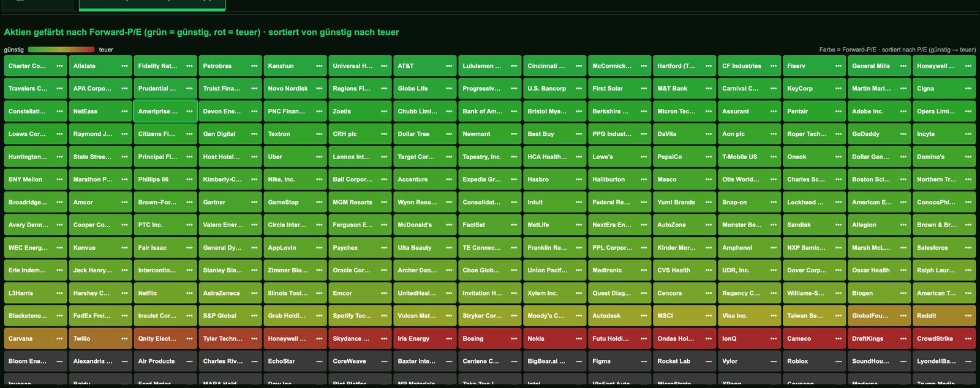This screenshot has width=980, height=388.
Task: Open the Dollar Tree stock tile
Action: [x=424, y=134]
